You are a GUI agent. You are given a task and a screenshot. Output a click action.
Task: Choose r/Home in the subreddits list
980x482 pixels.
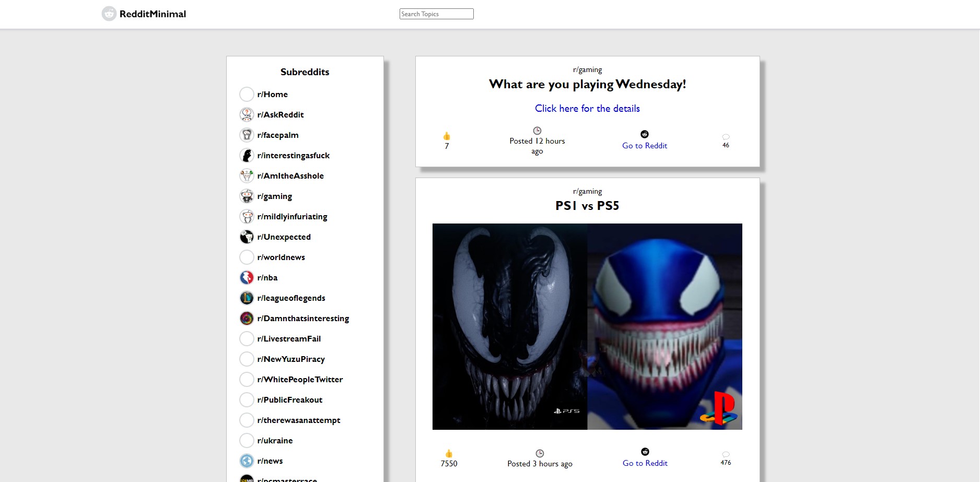[272, 95]
